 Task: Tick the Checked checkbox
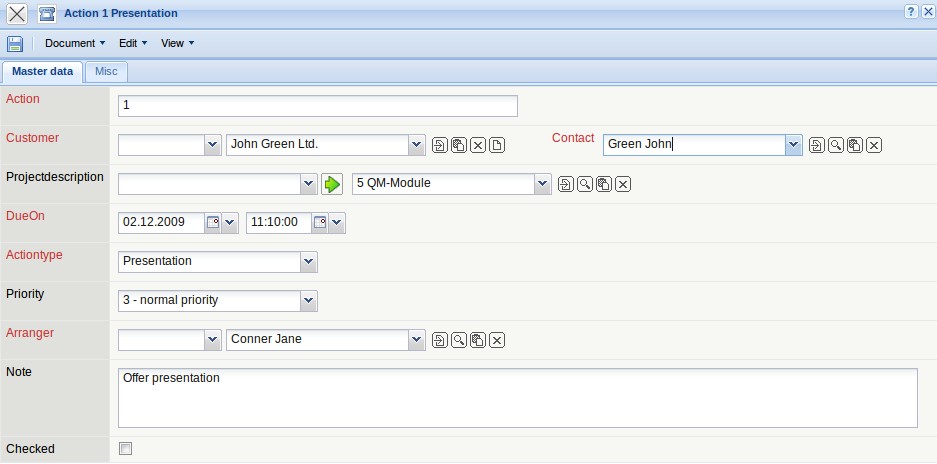pos(125,449)
